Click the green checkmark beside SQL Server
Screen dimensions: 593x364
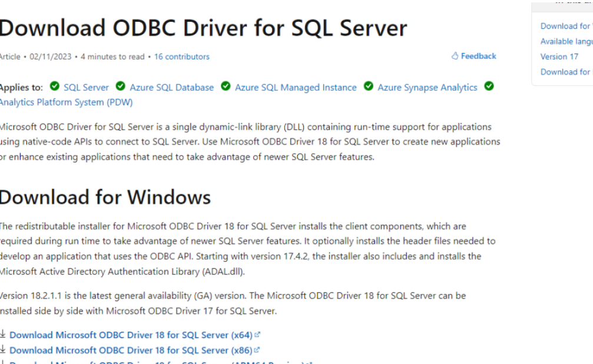click(x=54, y=87)
